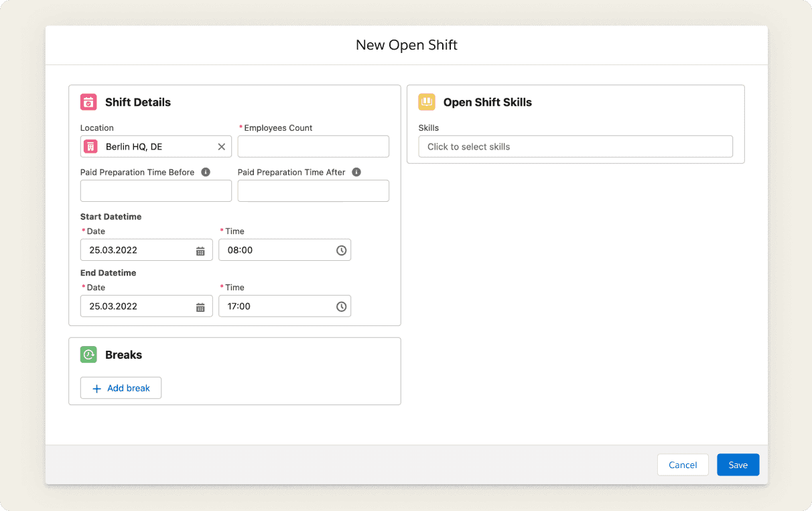Image resolution: width=812 pixels, height=511 pixels.
Task: Click the End Time 17:00 field
Action: coord(285,306)
